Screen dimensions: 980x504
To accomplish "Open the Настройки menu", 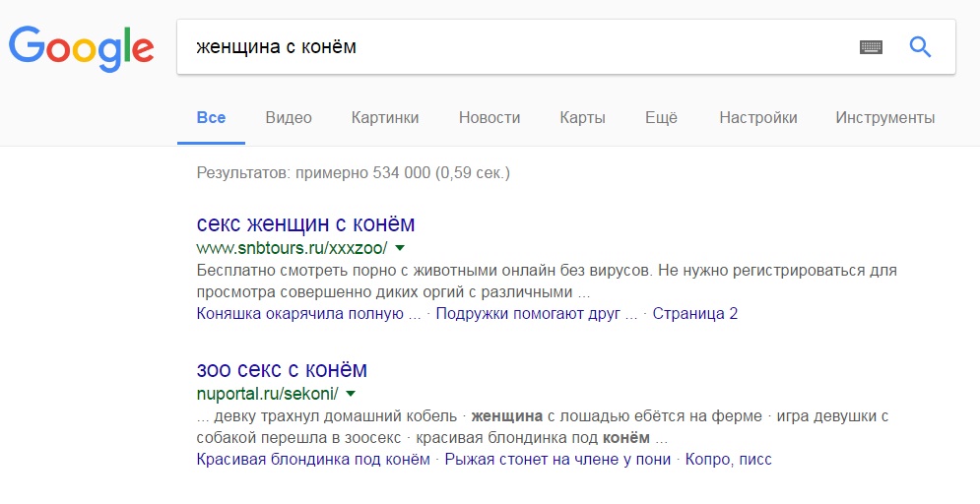I will pyautogui.click(x=758, y=117).
